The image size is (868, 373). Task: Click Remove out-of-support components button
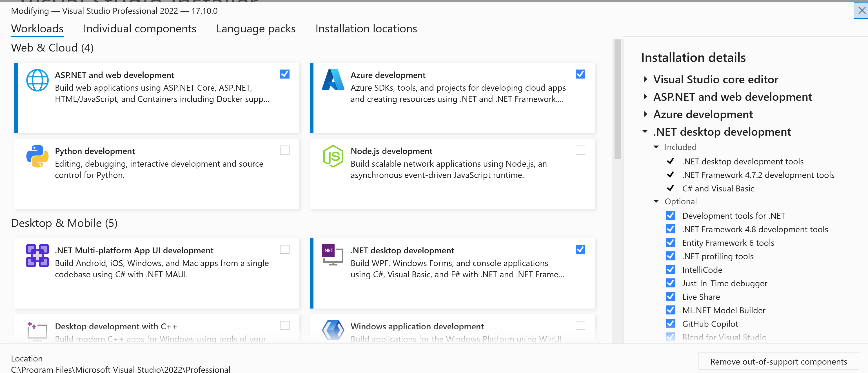(778, 361)
